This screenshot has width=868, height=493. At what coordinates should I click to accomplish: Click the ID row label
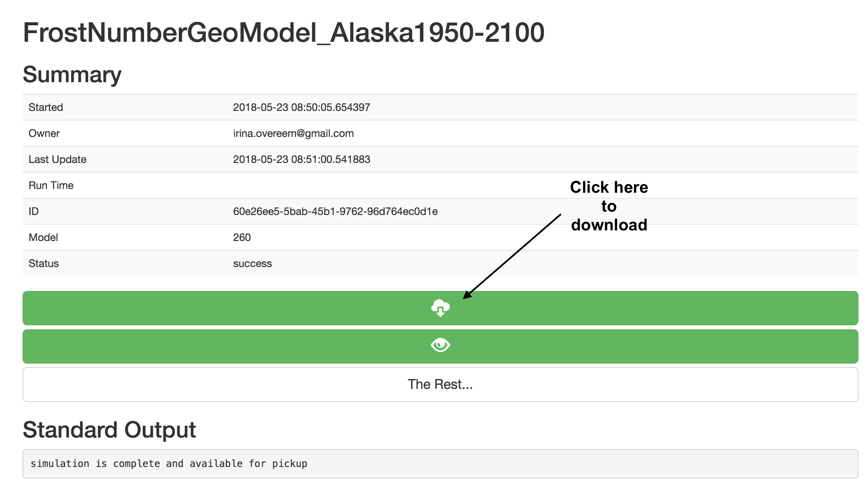pos(34,211)
